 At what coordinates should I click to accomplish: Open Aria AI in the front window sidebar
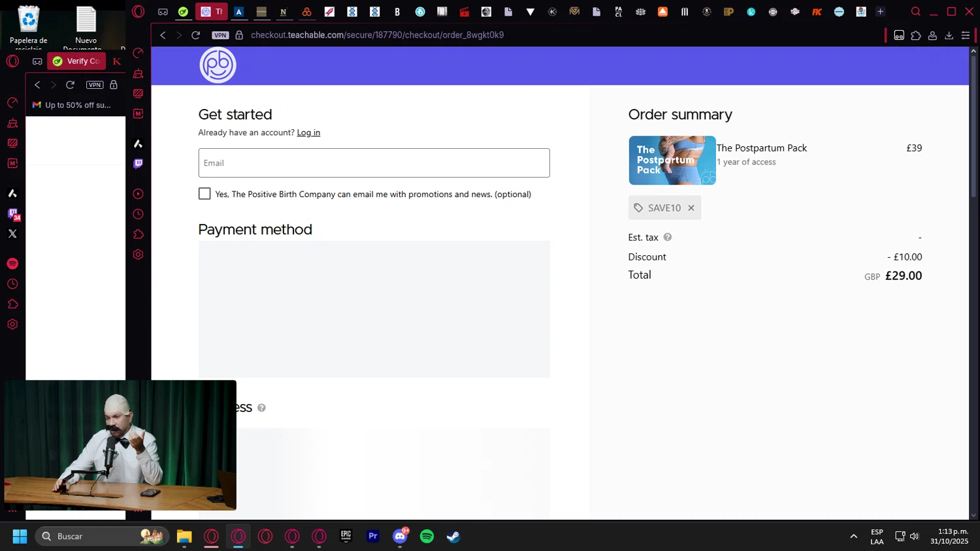click(x=138, y=144)
